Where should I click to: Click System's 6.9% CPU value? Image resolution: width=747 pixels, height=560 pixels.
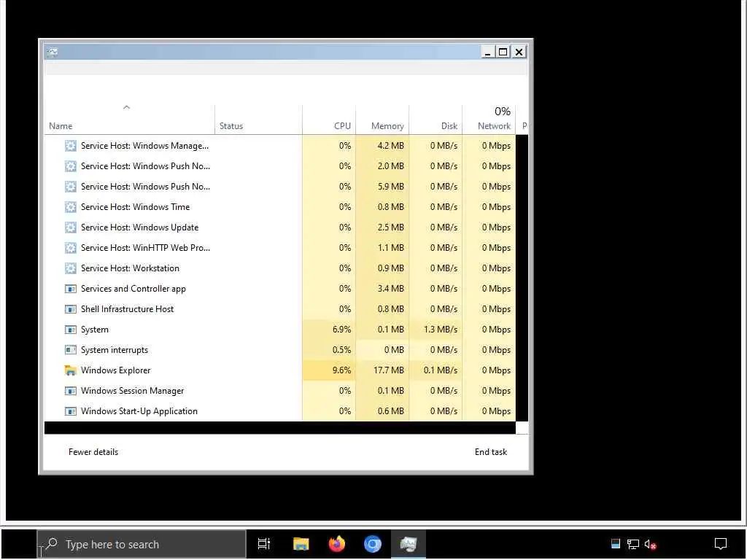341,330
